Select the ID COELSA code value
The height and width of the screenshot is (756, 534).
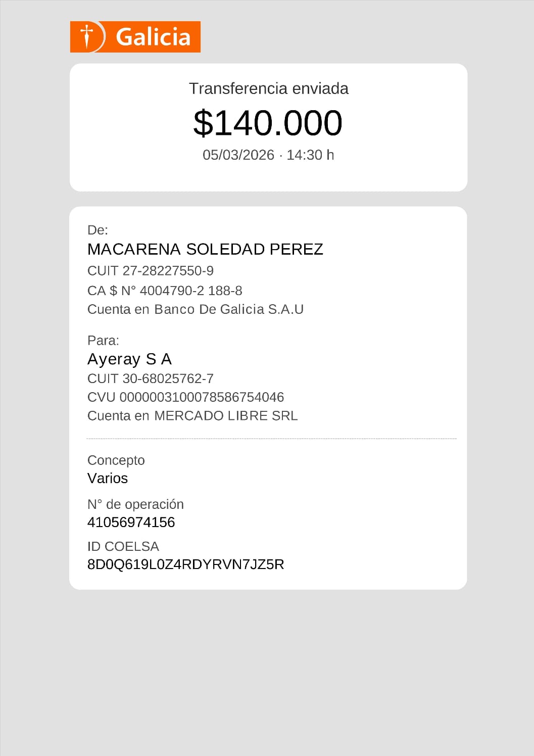(x=185, y=564)
